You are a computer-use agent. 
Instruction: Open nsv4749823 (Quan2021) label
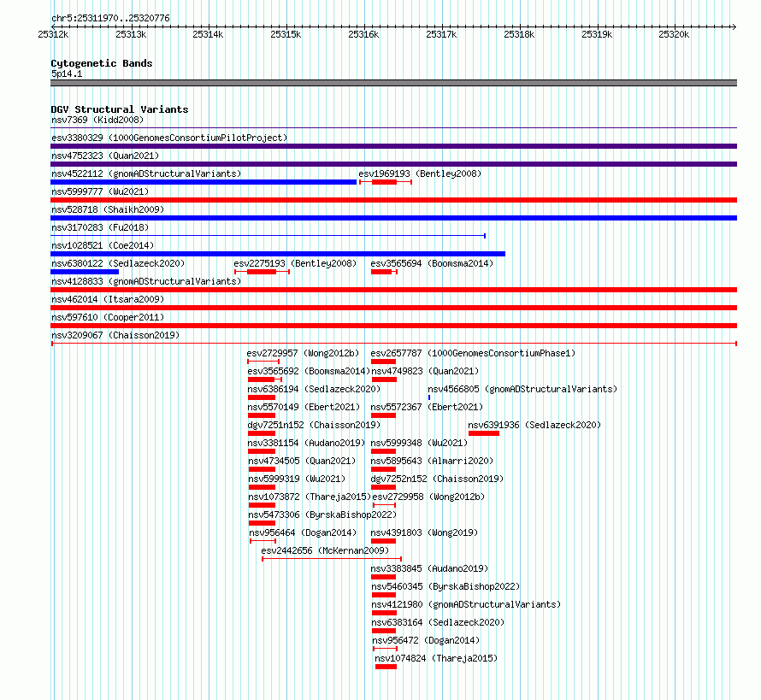[x=426, y=371]
